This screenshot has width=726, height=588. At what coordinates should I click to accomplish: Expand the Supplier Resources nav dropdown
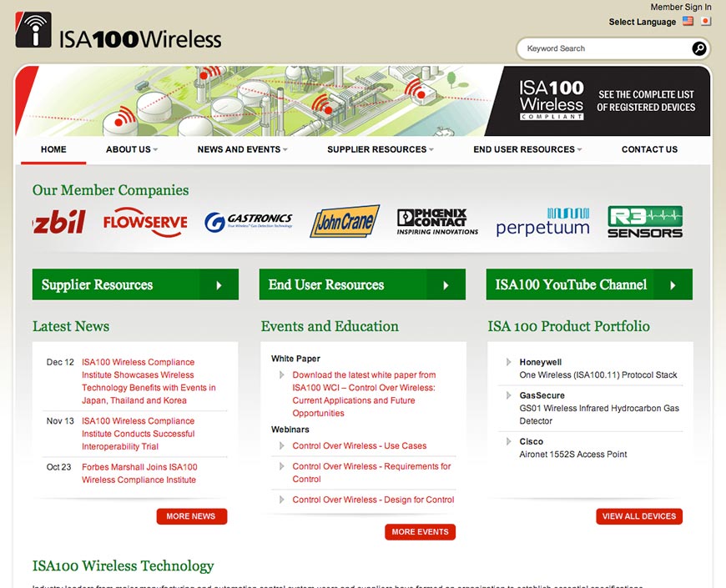[381, 149]
